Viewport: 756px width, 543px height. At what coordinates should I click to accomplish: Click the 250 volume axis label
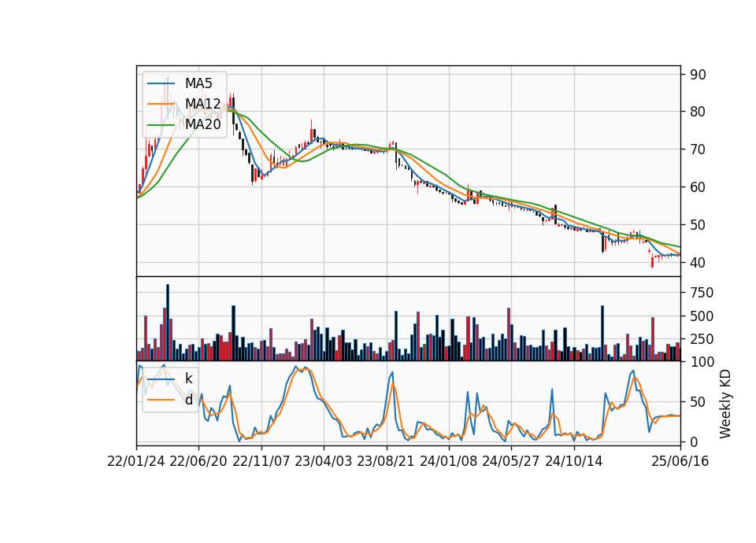pyautogui.click(x=702, y=339)
